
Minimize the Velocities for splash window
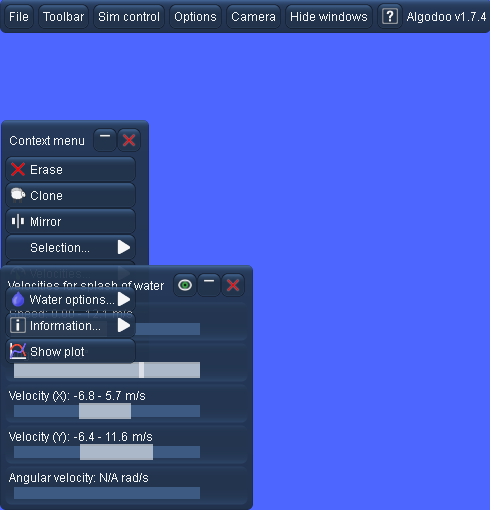point(209,285)
